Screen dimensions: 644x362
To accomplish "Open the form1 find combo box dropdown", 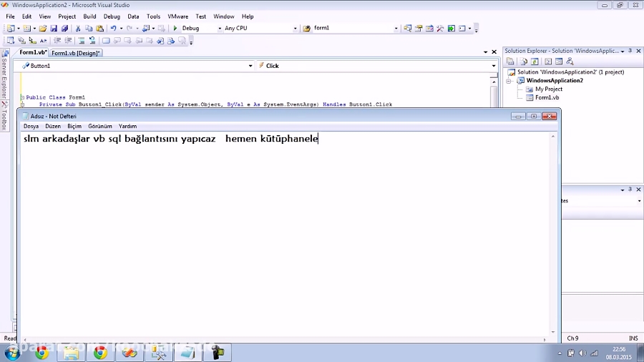I will [x=396, y=29].
